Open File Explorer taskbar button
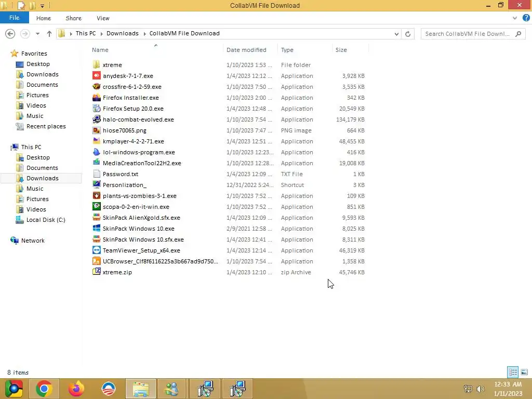Viewport: 532px width, 399px height. (141, 389)
